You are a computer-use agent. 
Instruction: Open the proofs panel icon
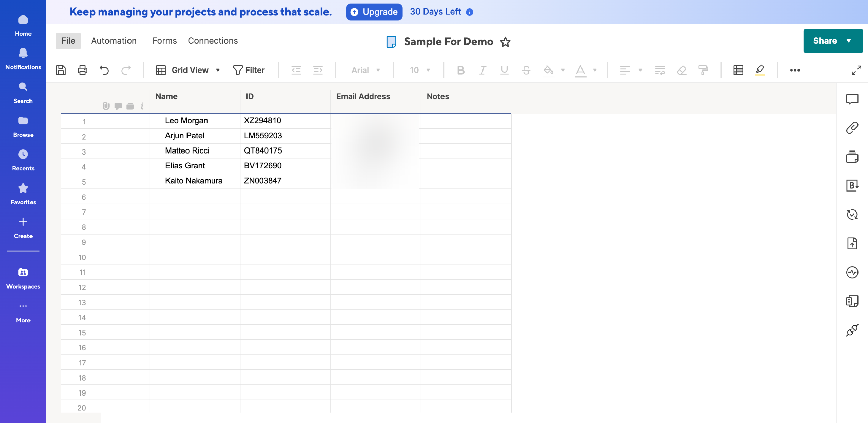[x=852, y=157]
